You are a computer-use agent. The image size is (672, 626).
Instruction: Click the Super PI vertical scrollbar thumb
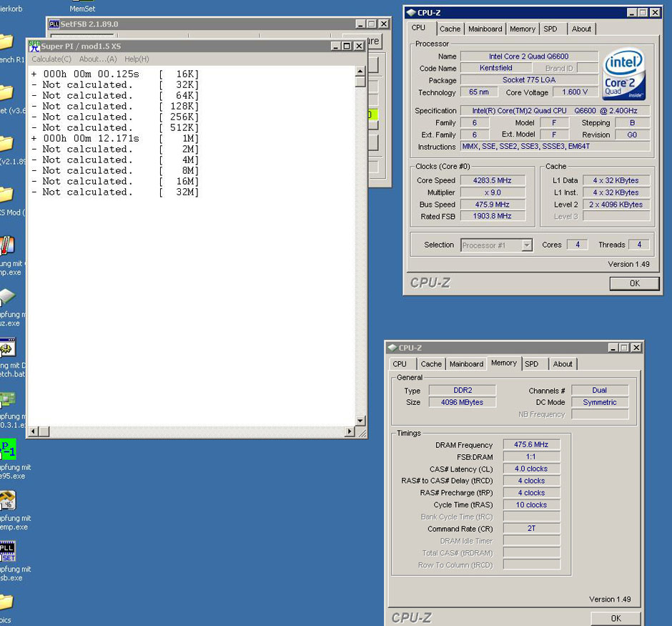click(360, 82)
